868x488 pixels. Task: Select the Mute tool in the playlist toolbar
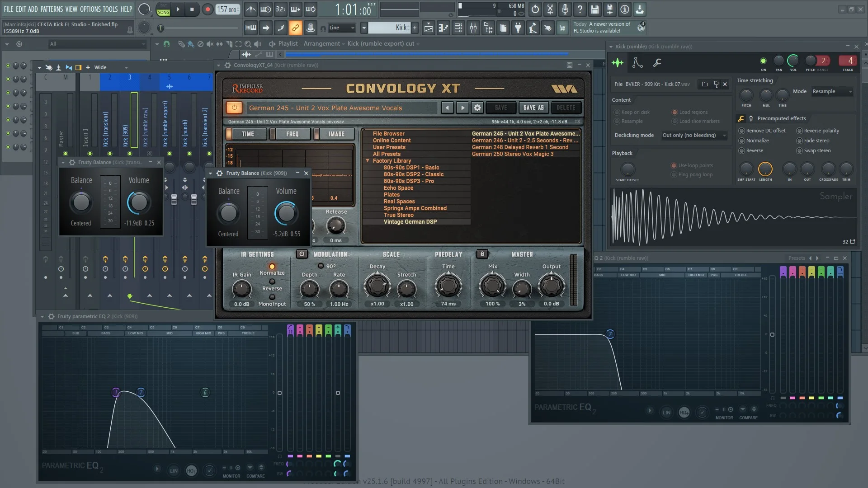click(210, 44)
